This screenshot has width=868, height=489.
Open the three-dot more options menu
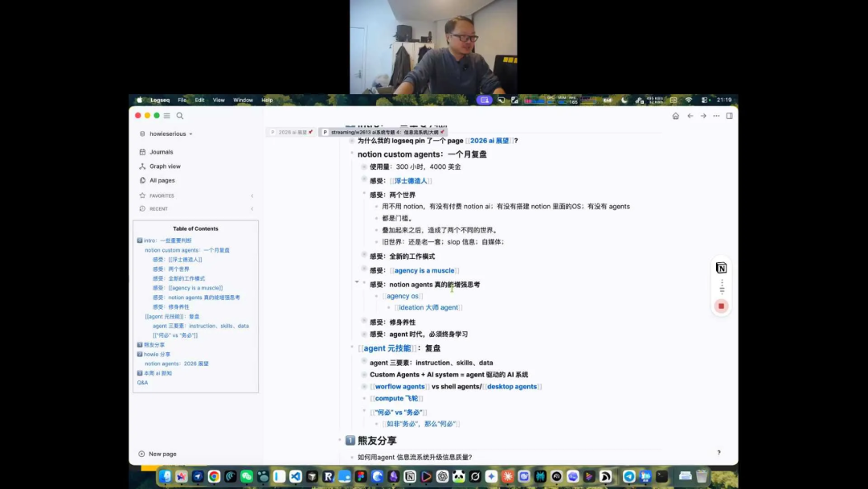click(716, 116)
